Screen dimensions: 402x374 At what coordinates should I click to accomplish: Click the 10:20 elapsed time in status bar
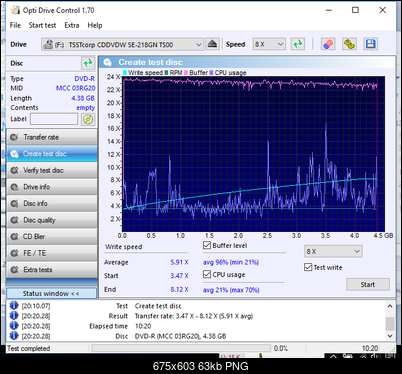[370, 348]
